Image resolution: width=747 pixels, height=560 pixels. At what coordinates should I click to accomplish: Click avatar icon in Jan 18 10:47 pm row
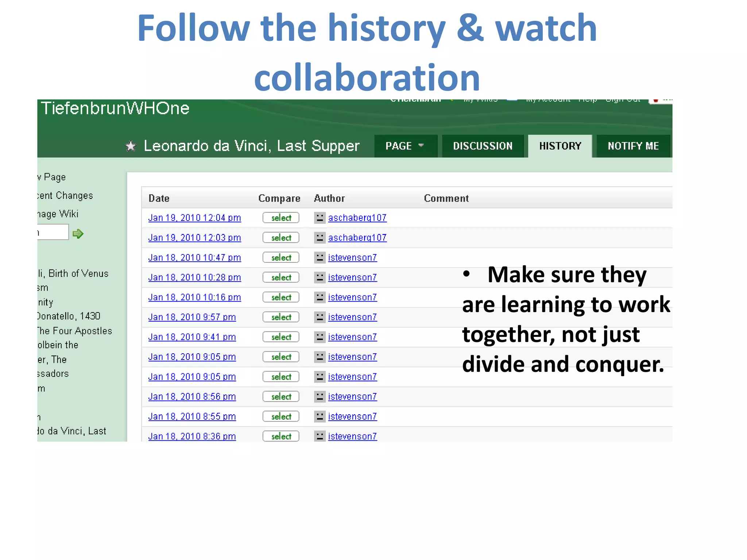(320, 257)
